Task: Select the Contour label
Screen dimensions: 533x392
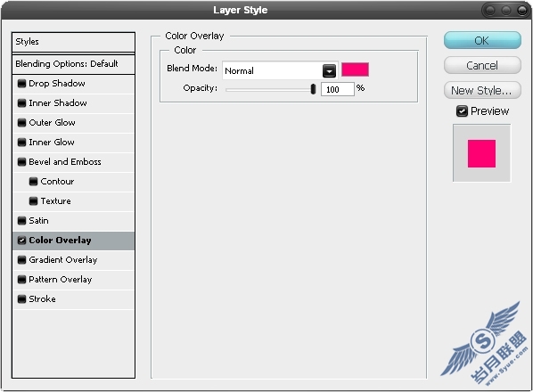Action: (x=57, y=182)
